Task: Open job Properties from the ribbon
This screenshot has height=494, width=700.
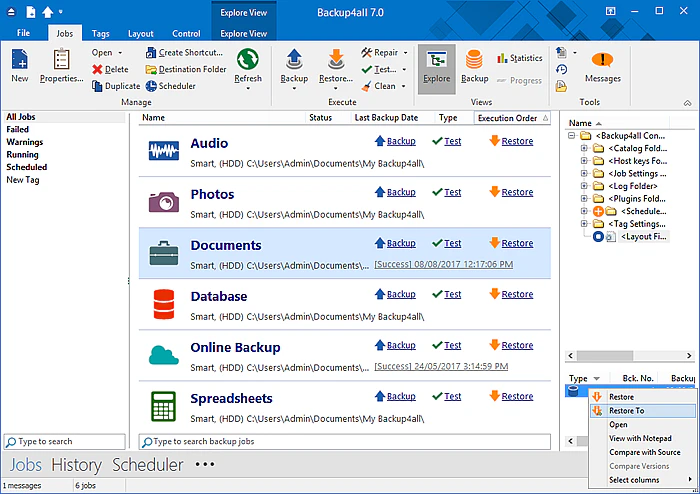Action: pos(61,66)
